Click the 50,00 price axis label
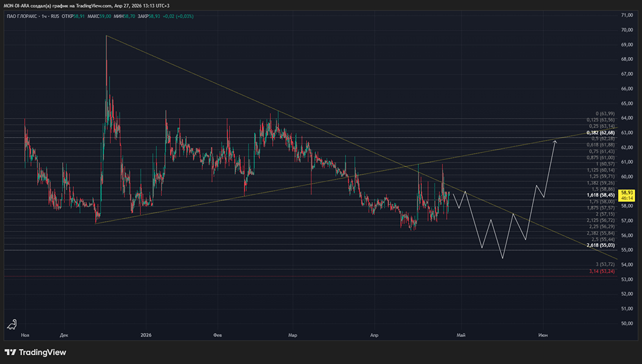 point(627,324)
